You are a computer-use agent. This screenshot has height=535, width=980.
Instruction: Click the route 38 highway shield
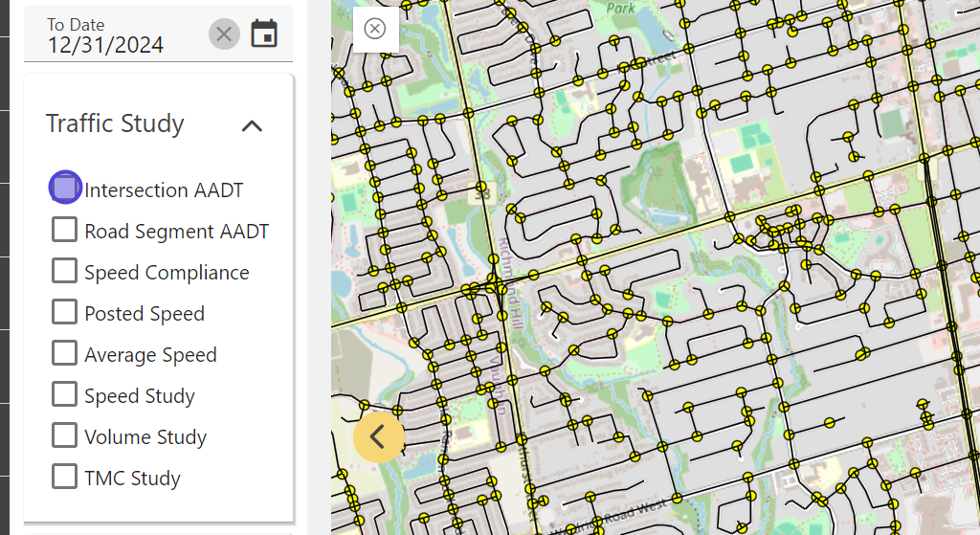480,193
